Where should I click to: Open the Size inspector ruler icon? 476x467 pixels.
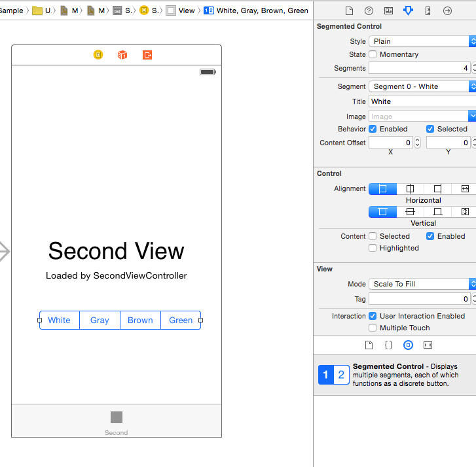click(x=428, y=11)
